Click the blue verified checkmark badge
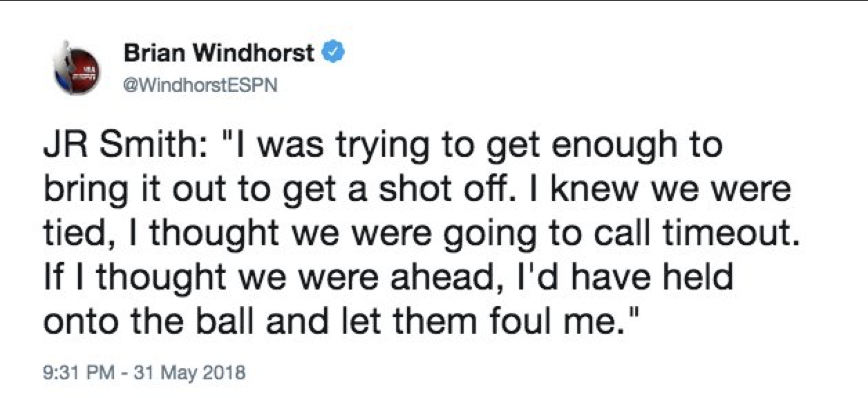 tap(334, 53)
